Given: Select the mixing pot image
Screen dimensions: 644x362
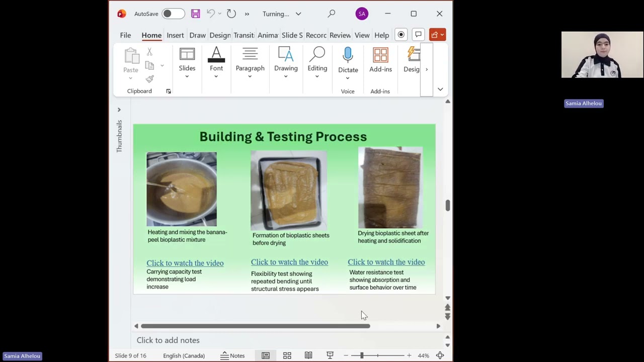Looking at the screenshot, I should (x=182, y=189).
